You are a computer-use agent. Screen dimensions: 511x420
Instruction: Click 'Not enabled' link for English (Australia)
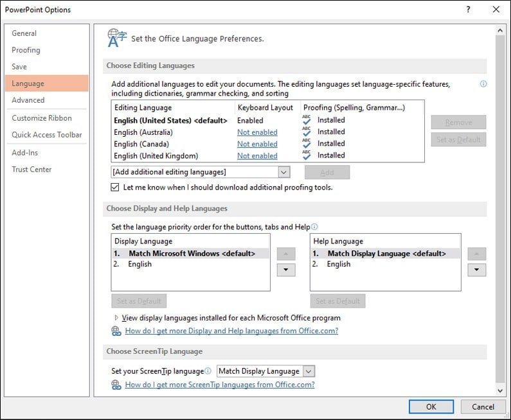(257, 132)
